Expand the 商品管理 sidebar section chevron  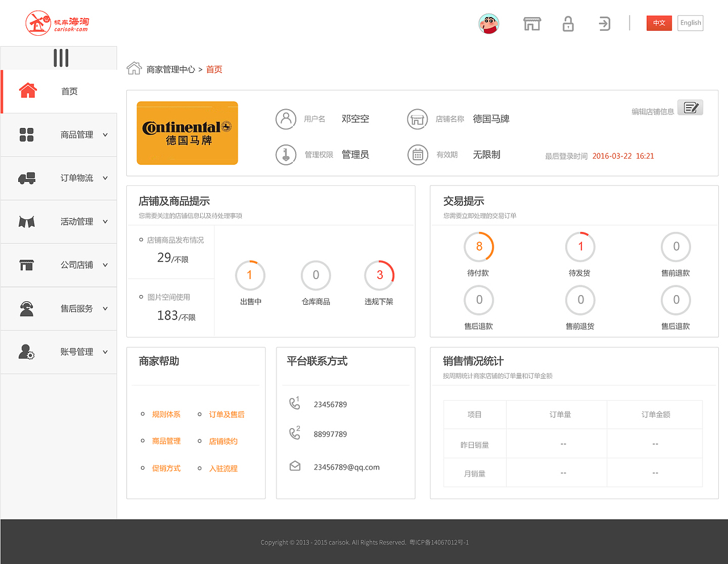pos(105,135)
